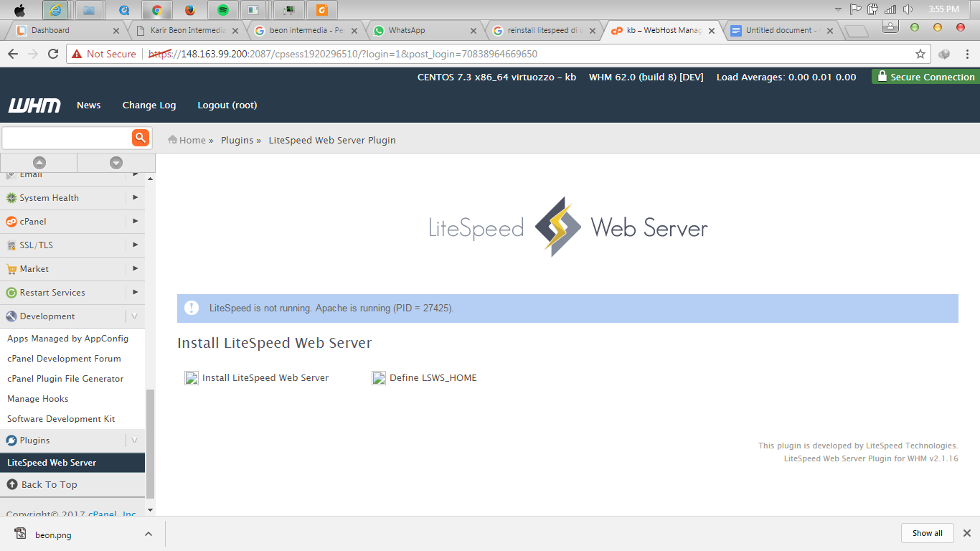The height and width of the screenshot is (551, 980).
Task: Expand the Restart Services submenu arrow
Action: pos(135,292)
